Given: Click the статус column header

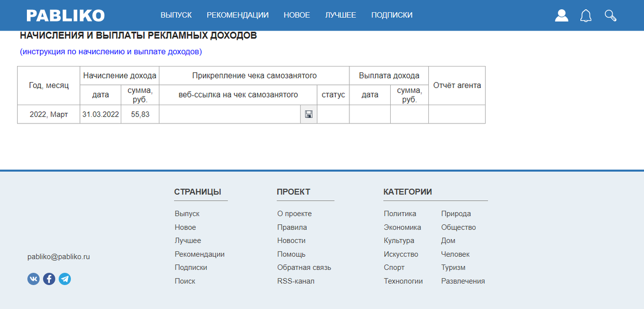Looking at the screenshot, I should pos(333,95).
